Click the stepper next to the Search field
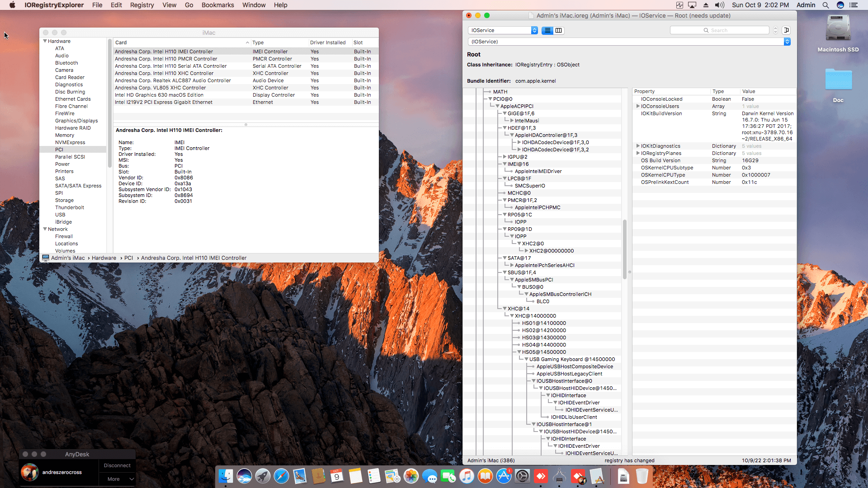 click(x=775, y=30)
